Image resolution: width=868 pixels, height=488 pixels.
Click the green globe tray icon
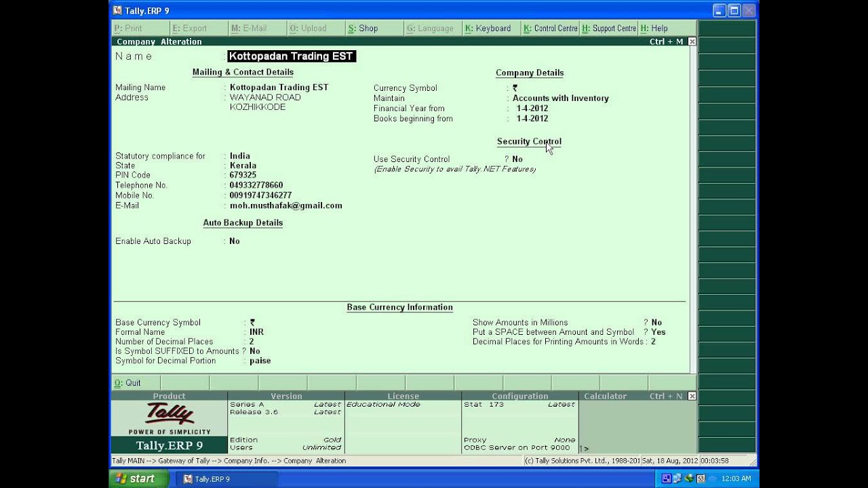click(x=690, y=479)
